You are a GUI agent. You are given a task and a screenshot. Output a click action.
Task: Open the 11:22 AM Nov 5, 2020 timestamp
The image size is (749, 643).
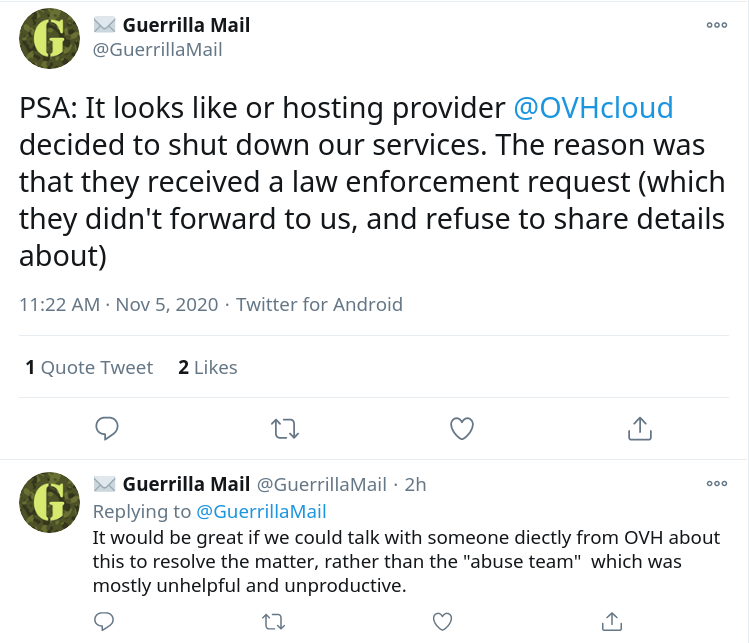(x=118, y=304)
